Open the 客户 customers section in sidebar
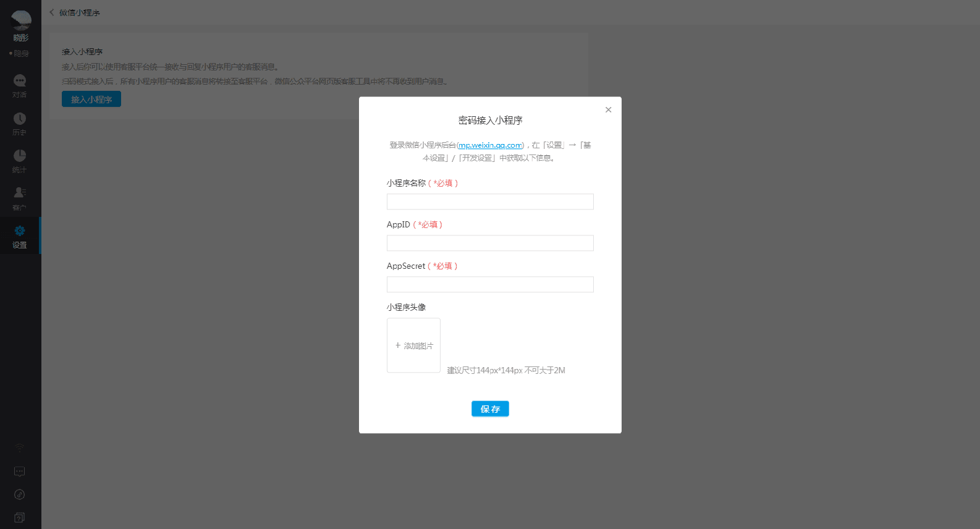Screen dimensions: 980x529 pyautogui.click(x=20, y=198)
